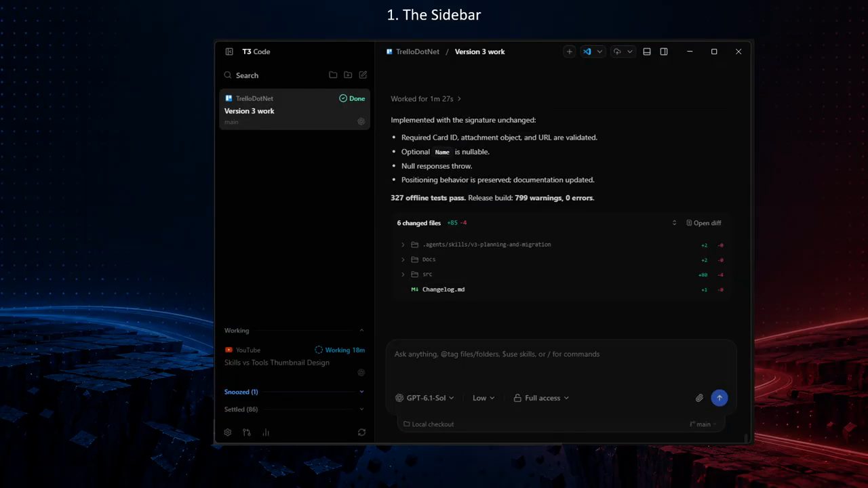The image size is (868, 488).
Task: Toggle the bottom panel layout icon
Action: [x=647, y=52]
